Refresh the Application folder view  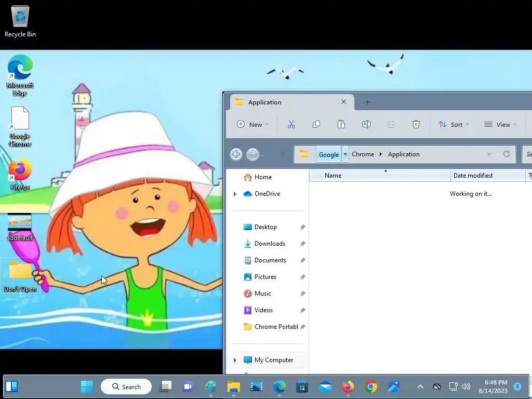(506, 154)
